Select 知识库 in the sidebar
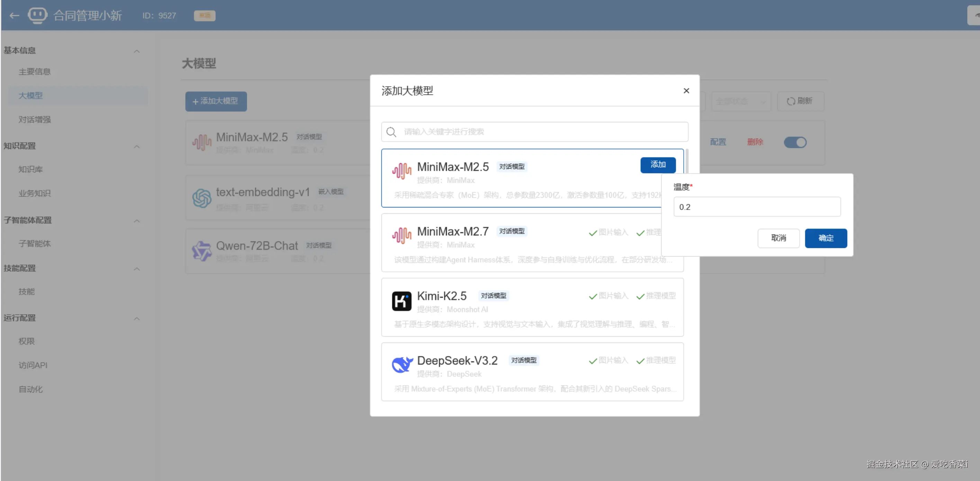This screenshot has height=481, width=980. [31, 169]
